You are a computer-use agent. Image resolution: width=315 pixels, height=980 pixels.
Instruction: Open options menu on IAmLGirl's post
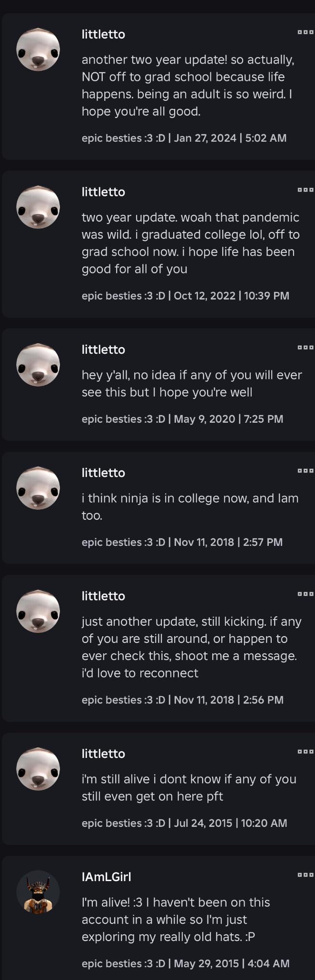pyautogui.click(x=305, y=875)
